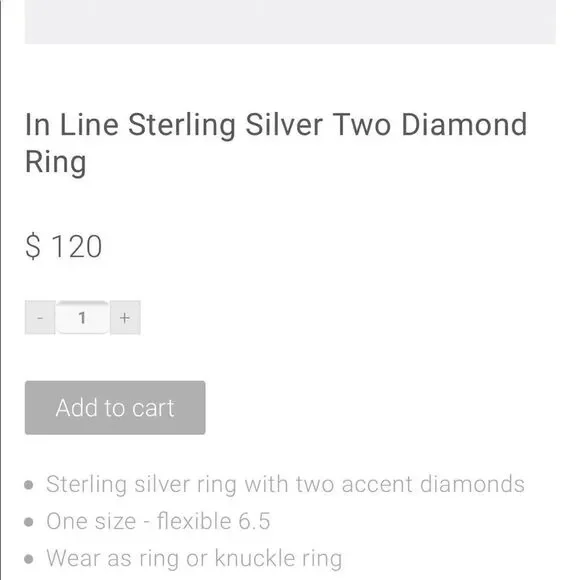Click the bullet dot before One size

[x=29, y=522]
